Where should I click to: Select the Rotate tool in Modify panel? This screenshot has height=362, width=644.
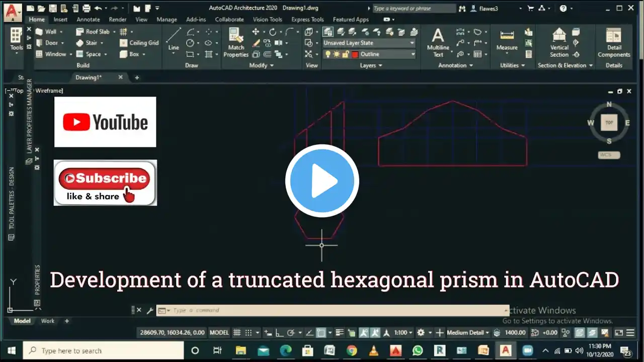point(272,32)
